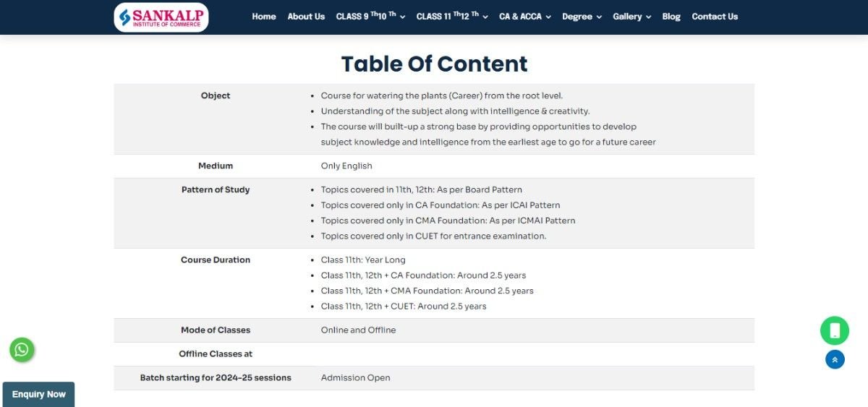Viewport: 868px width, 407px height.
Task: Go to the Home page
Action: tap(264, 17)
